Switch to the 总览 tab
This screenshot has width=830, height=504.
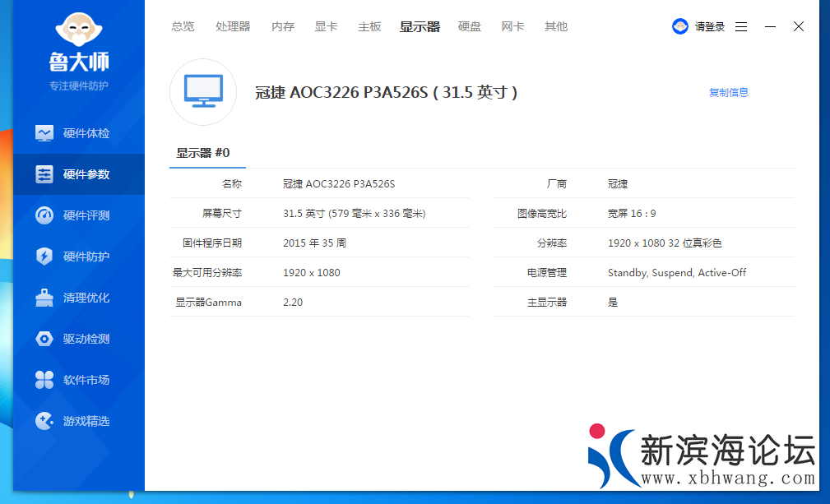coord(183,26)
